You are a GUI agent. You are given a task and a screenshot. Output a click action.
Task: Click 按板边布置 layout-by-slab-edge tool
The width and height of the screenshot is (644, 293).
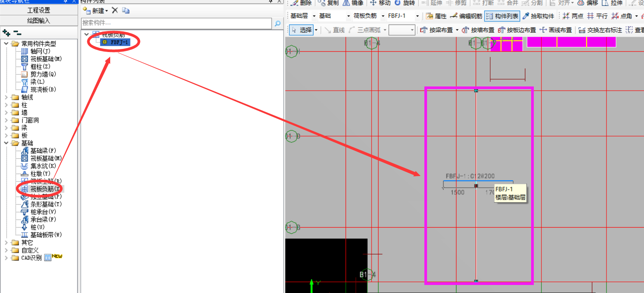(x=517, y=30)
